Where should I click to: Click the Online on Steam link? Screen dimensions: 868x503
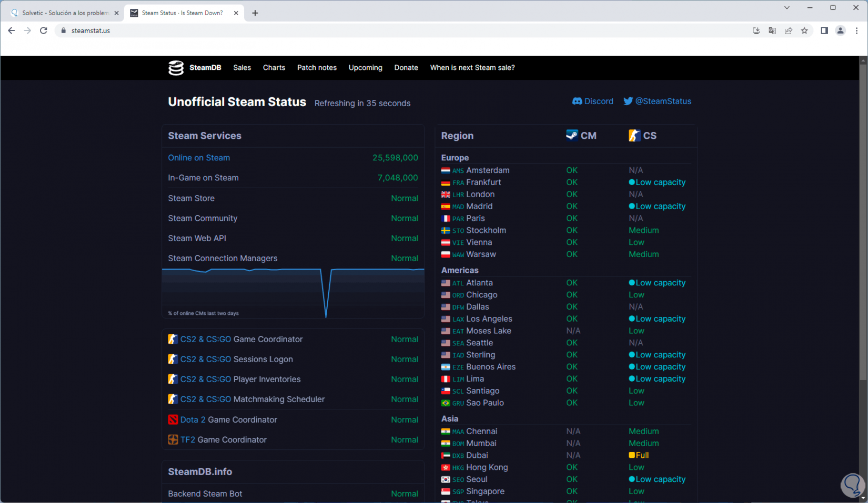[x=199, y=158]
